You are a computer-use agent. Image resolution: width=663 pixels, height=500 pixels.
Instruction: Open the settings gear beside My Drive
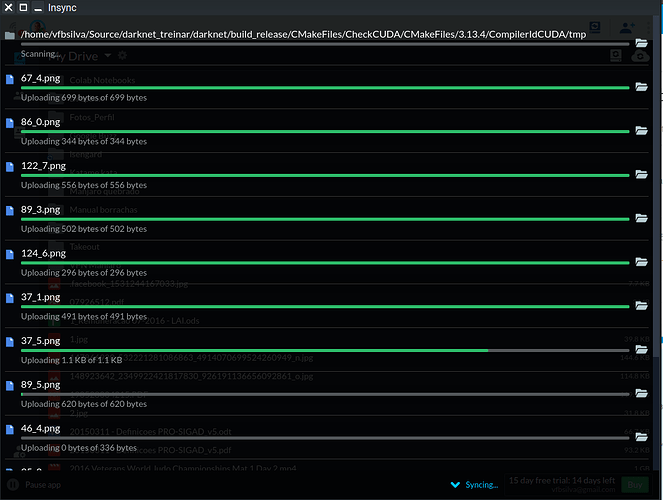[122, 55]
